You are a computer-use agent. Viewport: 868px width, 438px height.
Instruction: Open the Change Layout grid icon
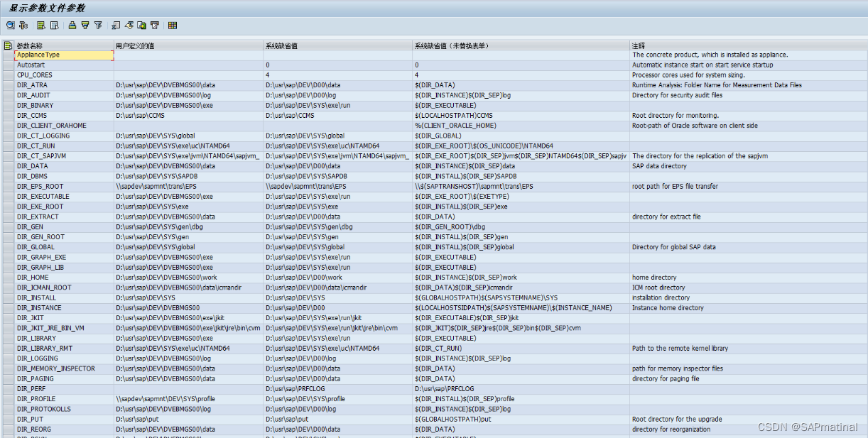[173, 26]
